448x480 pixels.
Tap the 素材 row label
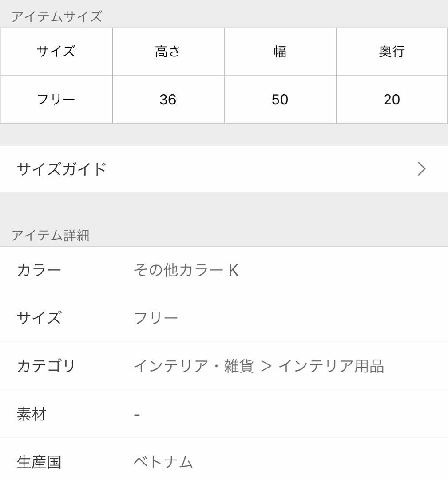click(32, 414)
